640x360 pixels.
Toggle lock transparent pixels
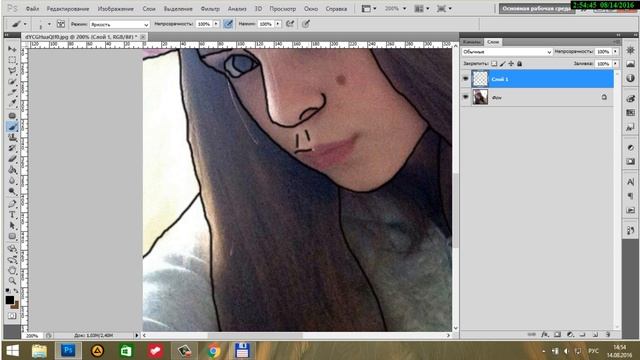(494, 64)
